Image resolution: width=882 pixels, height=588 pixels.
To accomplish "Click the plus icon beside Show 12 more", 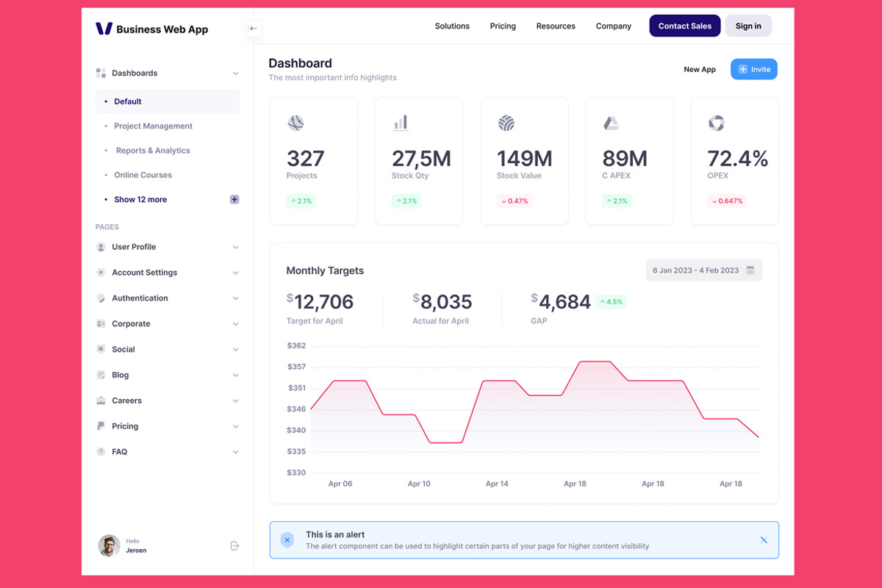I will [234, 199].
